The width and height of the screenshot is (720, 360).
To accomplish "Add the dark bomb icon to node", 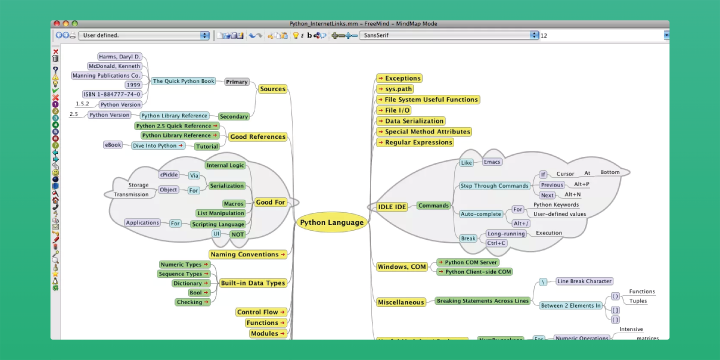I will click(x=56, y=179).
